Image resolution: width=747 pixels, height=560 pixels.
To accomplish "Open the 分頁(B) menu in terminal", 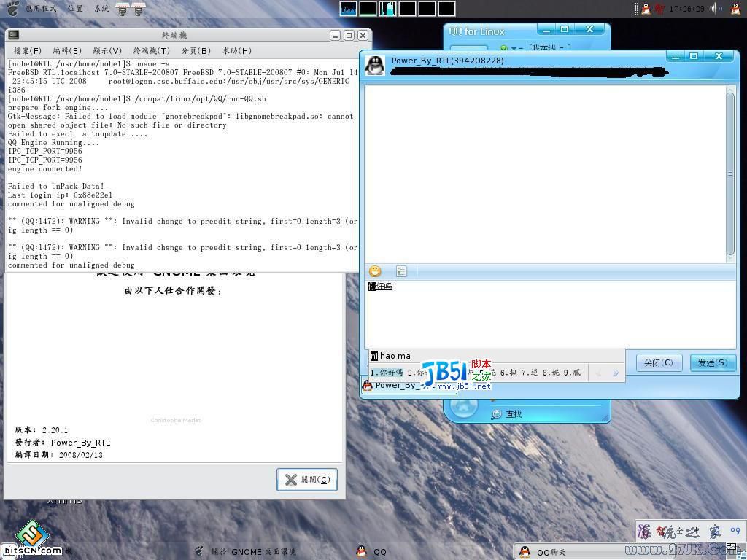I will (x=196, y=51).
